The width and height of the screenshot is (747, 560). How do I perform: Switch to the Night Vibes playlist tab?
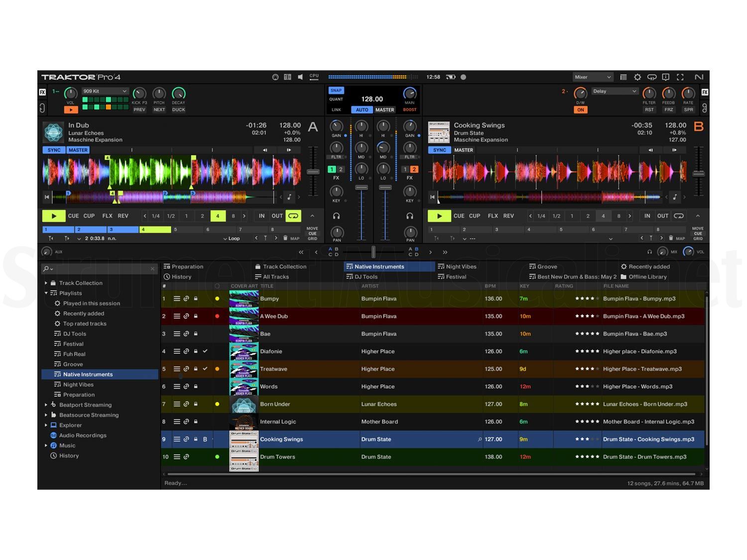[461, 266]
